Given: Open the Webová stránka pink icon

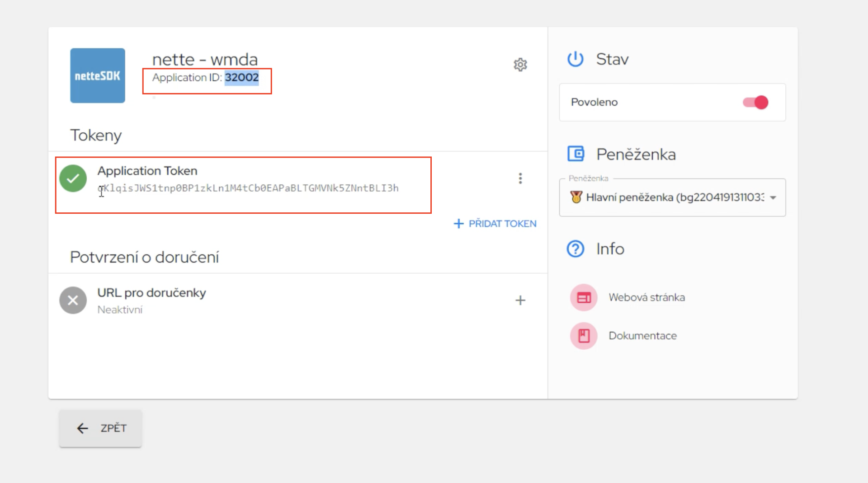Looking at the screenshot, I should [x=584, y=298].
